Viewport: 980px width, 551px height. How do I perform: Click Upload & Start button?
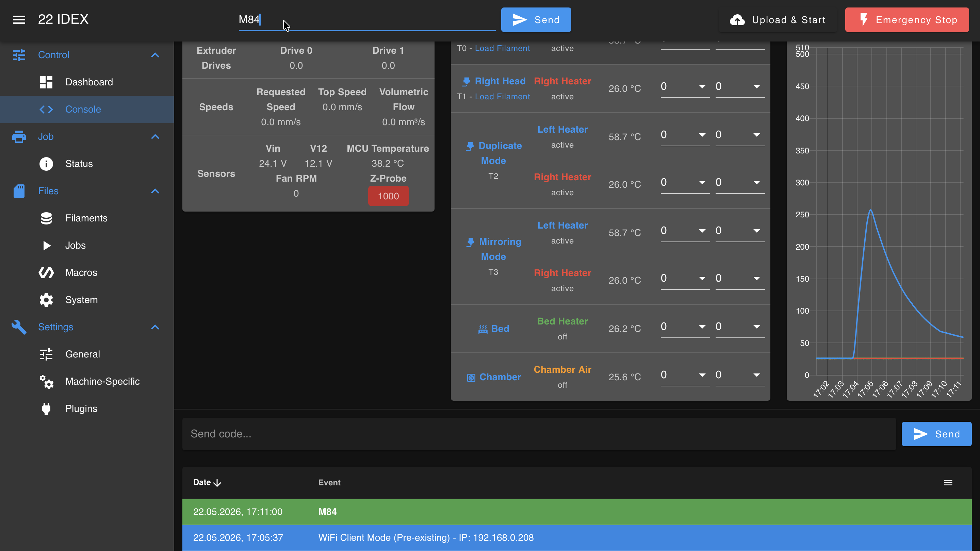(777, 20)
